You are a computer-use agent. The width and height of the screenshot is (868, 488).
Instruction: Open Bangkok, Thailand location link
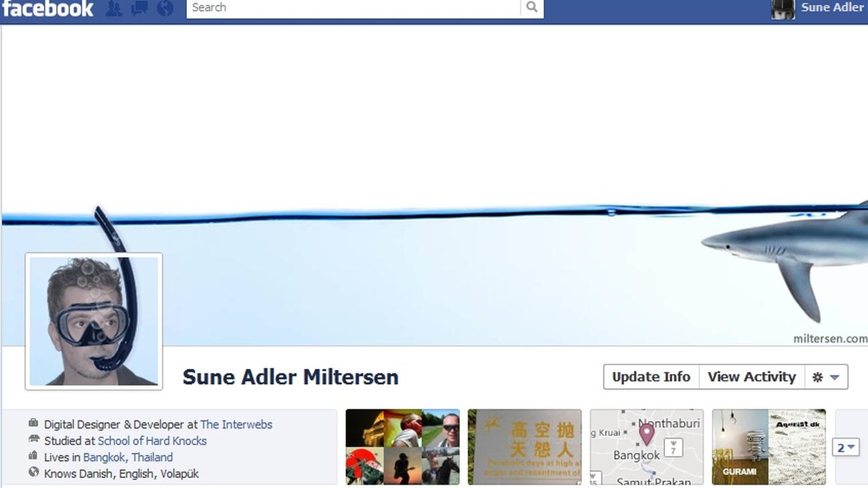pyautogui.click(x=128, y=457)
